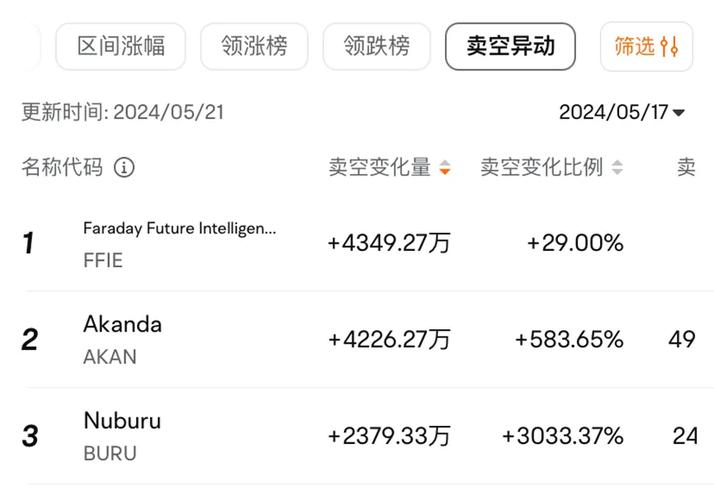Switch to the 领跌榜 tab
The width and height of the screenshot is (714, 500).
click(x=377, y=46)
